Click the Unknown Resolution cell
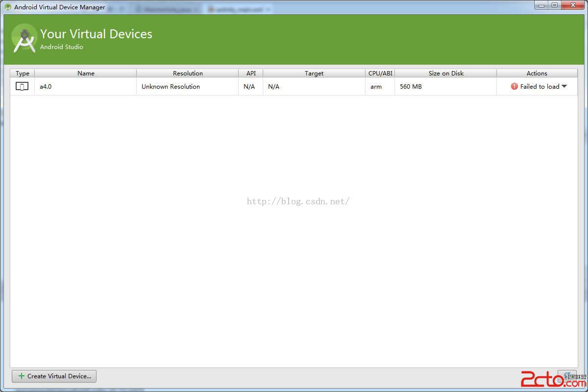 (x=171, y=87)
